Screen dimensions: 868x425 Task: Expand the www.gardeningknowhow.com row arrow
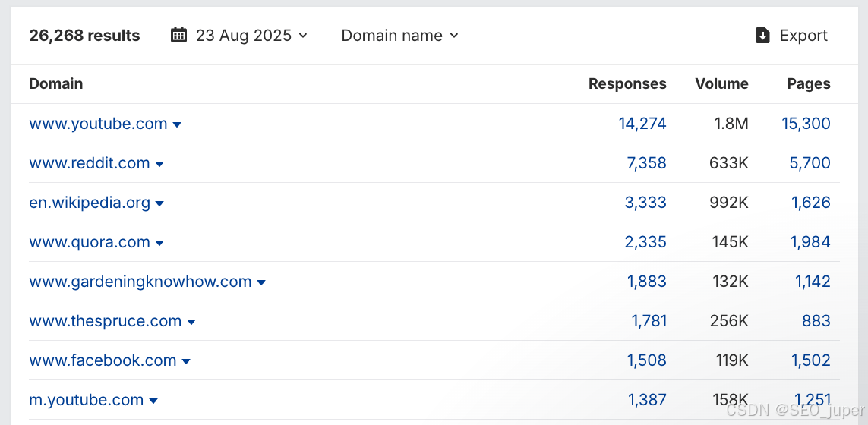tap(261, 283)
